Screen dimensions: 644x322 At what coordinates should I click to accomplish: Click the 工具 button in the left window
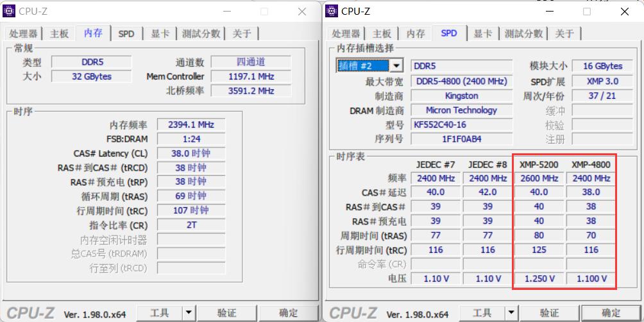click(x=160, y=314)
